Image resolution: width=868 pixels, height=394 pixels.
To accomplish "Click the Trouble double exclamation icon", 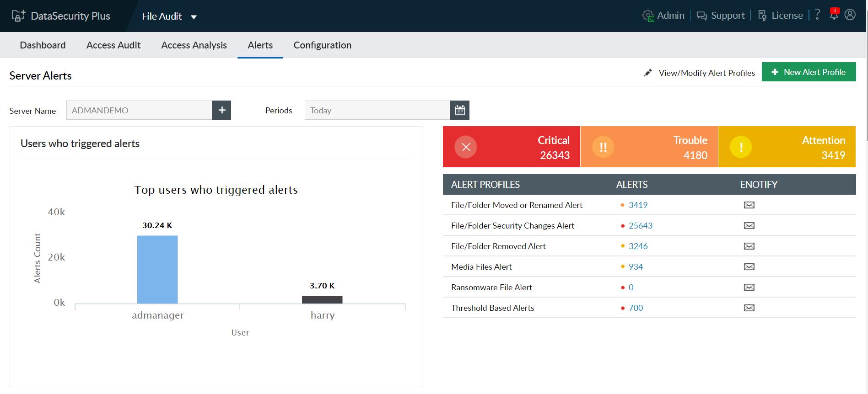I will pos(603,147).
